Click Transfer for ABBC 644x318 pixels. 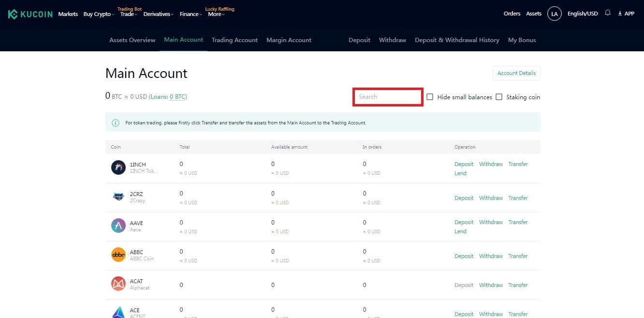click(x=518, y=256)
